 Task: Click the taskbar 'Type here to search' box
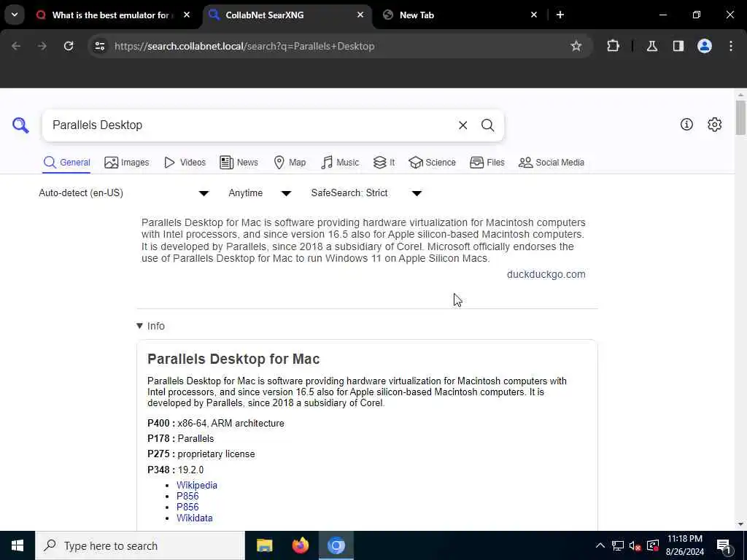(x=140, y=545)
